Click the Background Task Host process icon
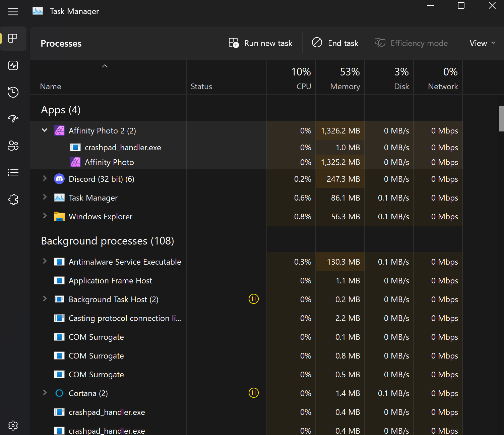Screen dimensions: 504x435 (59, 299)
